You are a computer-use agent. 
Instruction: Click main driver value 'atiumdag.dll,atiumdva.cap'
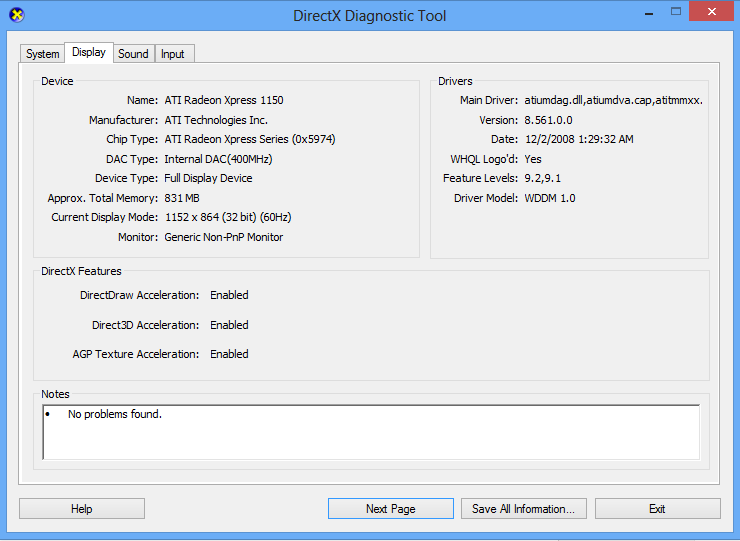tap(614, 100)
